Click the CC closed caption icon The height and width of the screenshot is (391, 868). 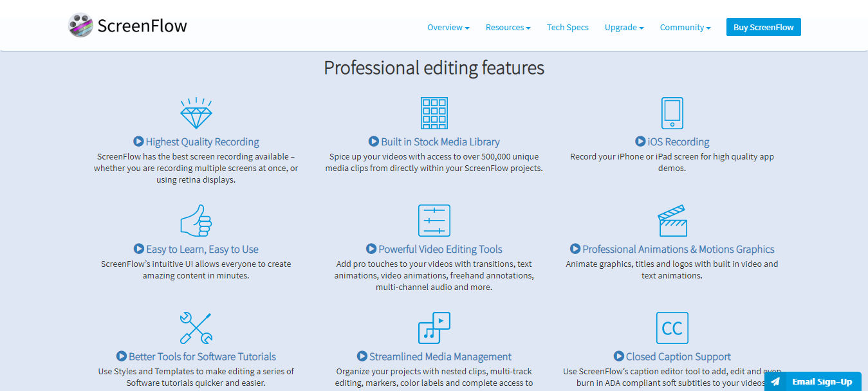[672, 328]
